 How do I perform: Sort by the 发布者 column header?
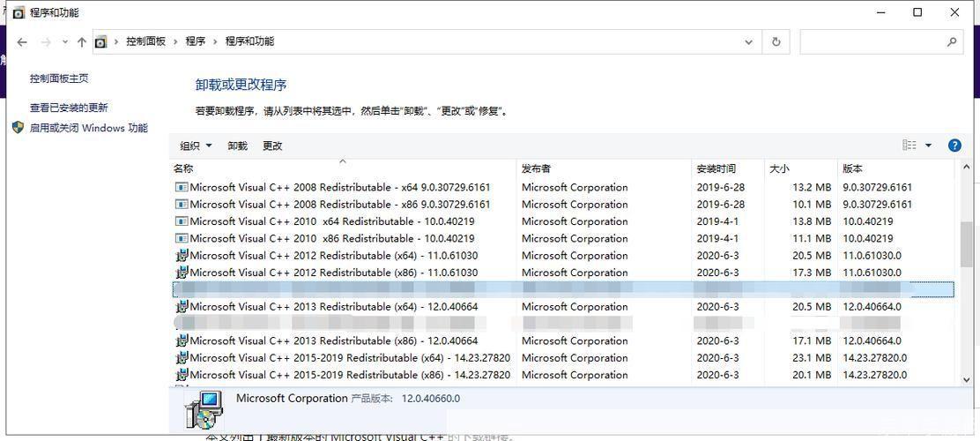[536, 168]
